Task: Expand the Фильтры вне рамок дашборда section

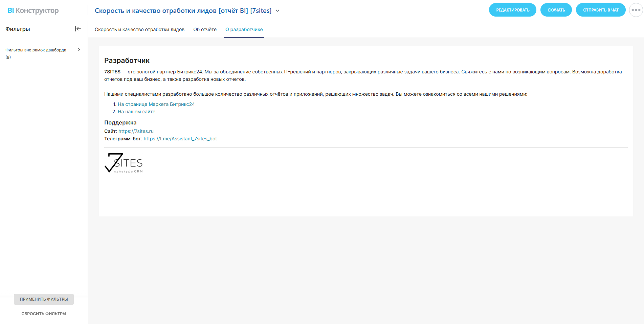Action: click(36, 50)
